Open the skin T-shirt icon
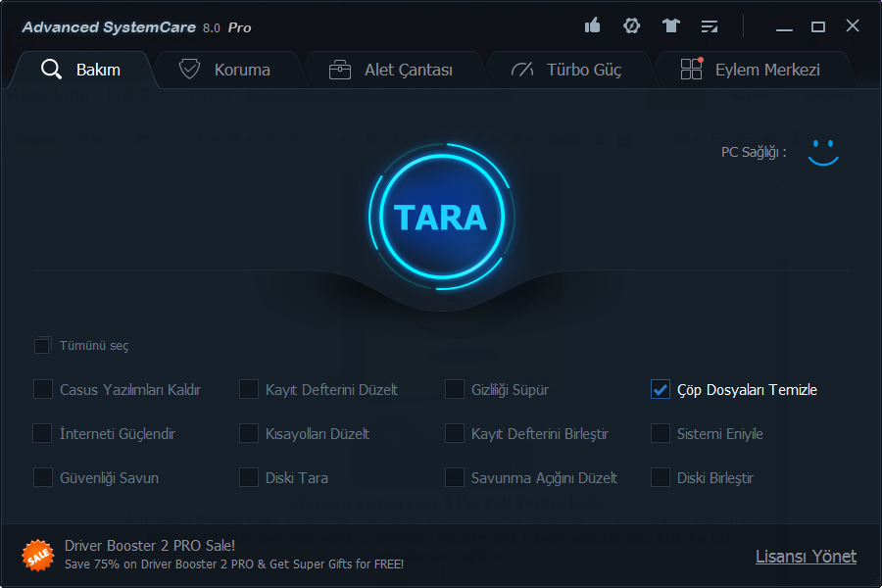The height and width of the screenshot is (588, 882). [x=670, y=25]
